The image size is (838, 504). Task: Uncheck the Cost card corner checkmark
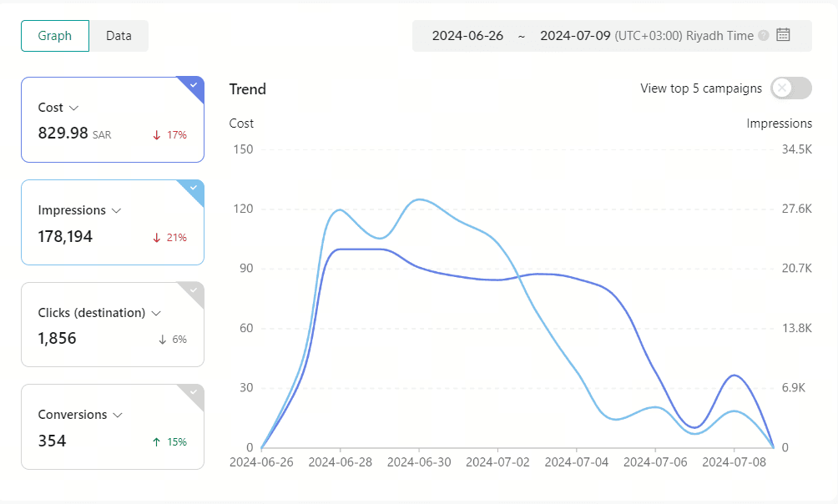point(194,85)
